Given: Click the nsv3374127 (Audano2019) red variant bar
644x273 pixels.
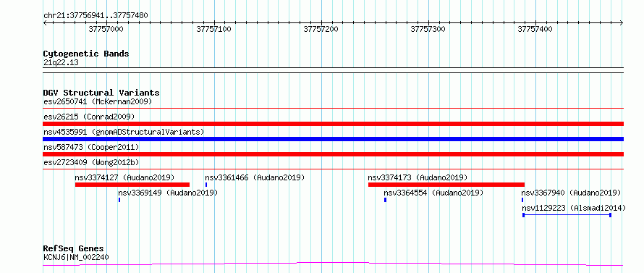Looking at the screenshot, I should tap(132, 185).
